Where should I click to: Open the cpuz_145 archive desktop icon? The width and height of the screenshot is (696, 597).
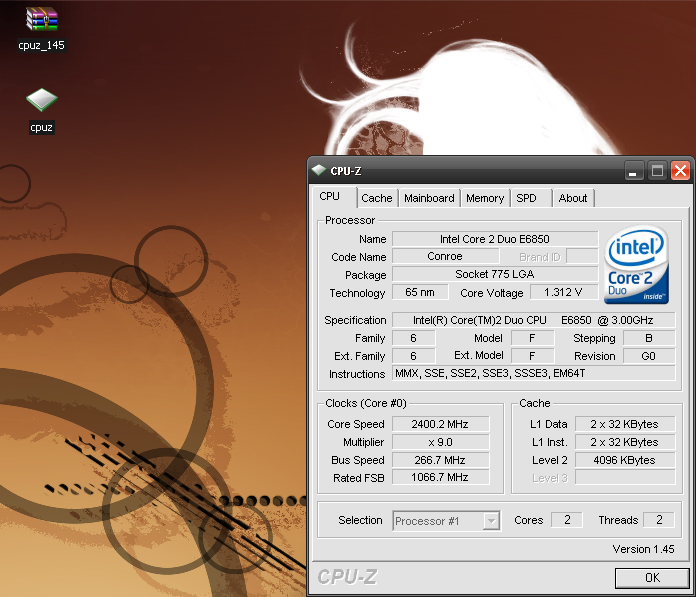coord(42,20)
